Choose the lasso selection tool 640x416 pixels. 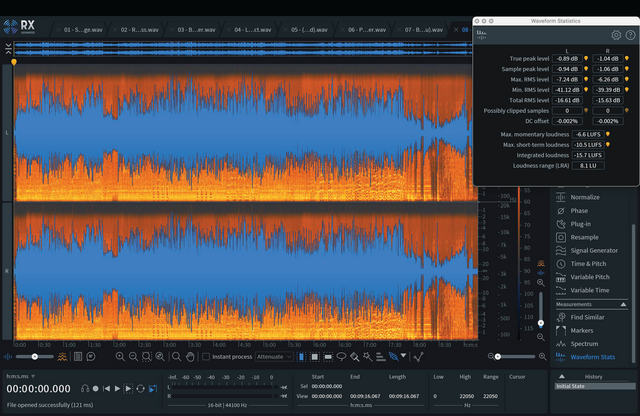click(x=341, y=356)
